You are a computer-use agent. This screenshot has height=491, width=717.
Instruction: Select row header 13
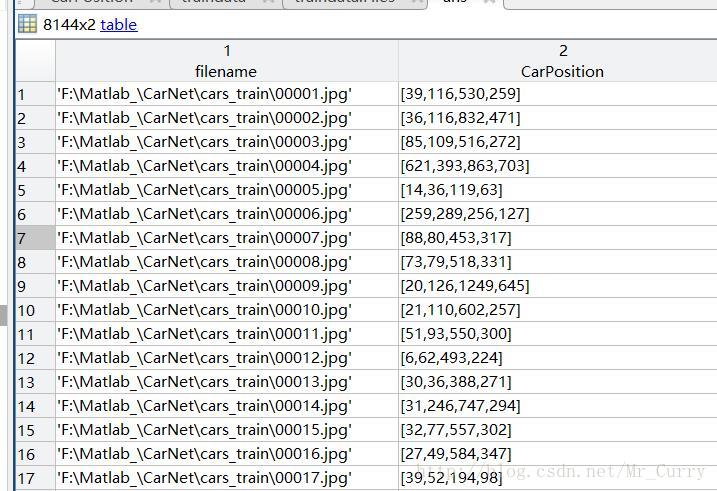36,382
